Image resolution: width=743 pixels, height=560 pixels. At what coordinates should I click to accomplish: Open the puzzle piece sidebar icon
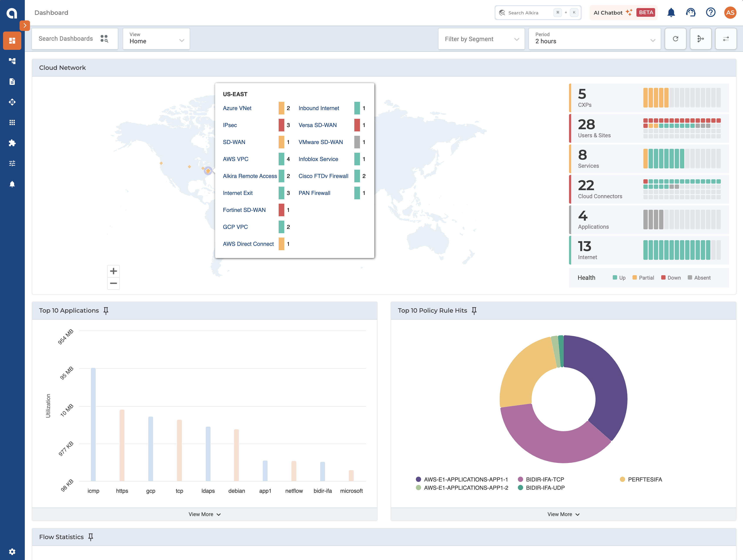coord(12,143)
